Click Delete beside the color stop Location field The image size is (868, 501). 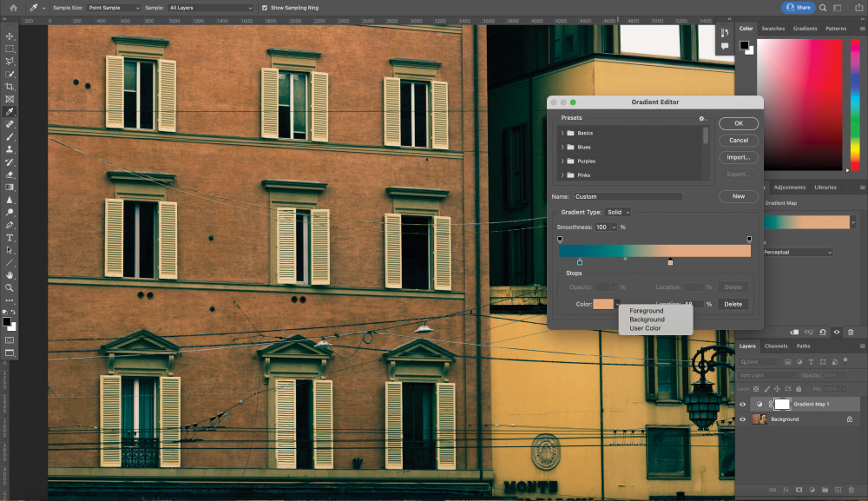733,304
